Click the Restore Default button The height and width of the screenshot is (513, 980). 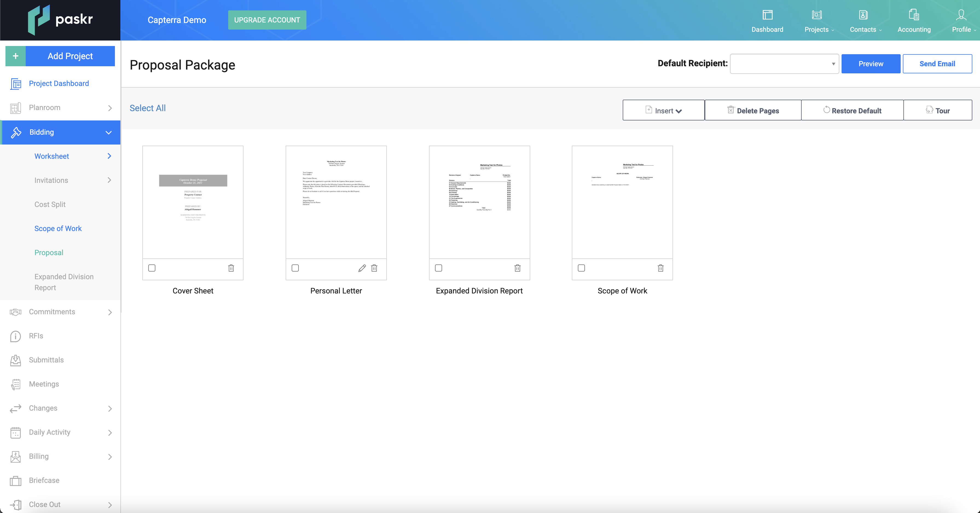(852, 110)
